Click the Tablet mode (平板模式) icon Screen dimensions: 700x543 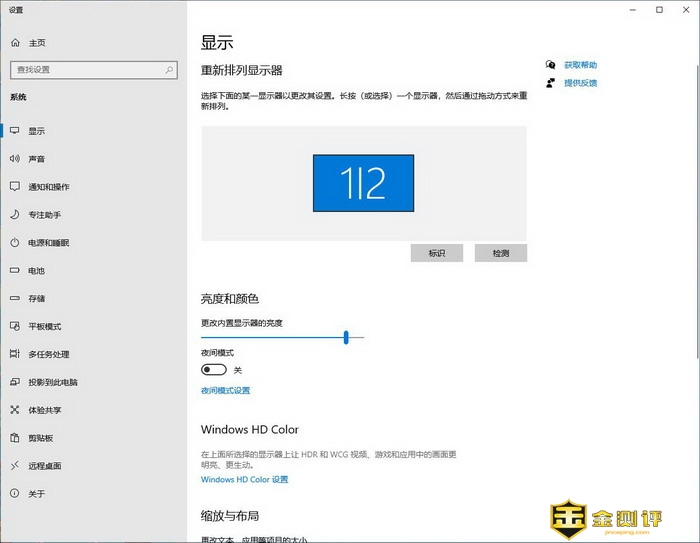click(x=15, y=326)
